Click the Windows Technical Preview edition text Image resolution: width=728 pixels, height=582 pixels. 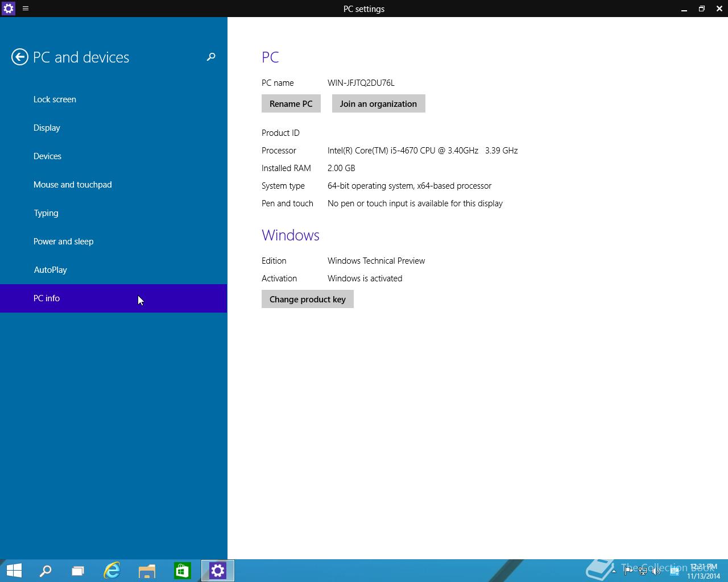376,261
